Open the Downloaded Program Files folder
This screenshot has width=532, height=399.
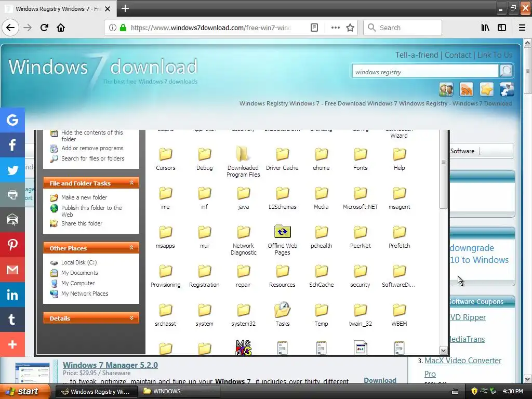(243, 162)
